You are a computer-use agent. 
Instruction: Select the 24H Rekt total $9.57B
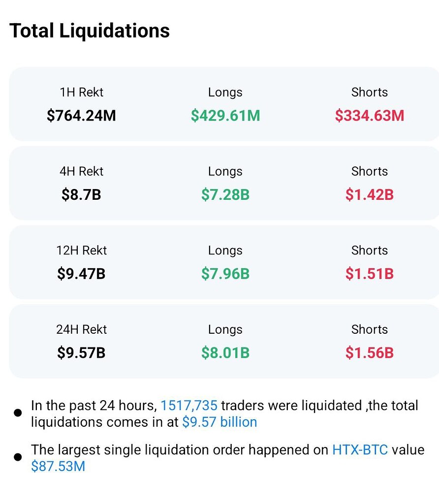[82, 353]
